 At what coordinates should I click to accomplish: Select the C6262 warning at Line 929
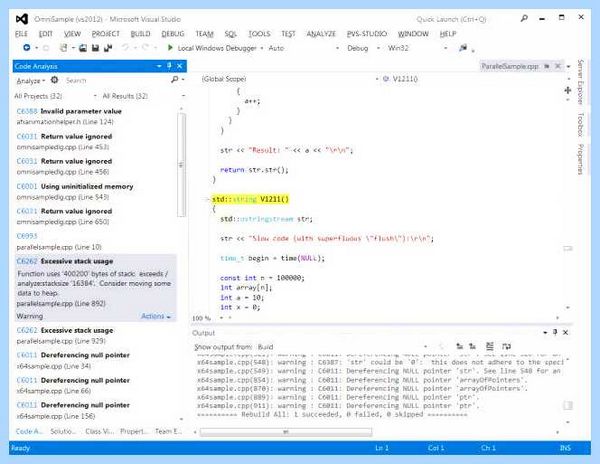(x=96, y=335)
